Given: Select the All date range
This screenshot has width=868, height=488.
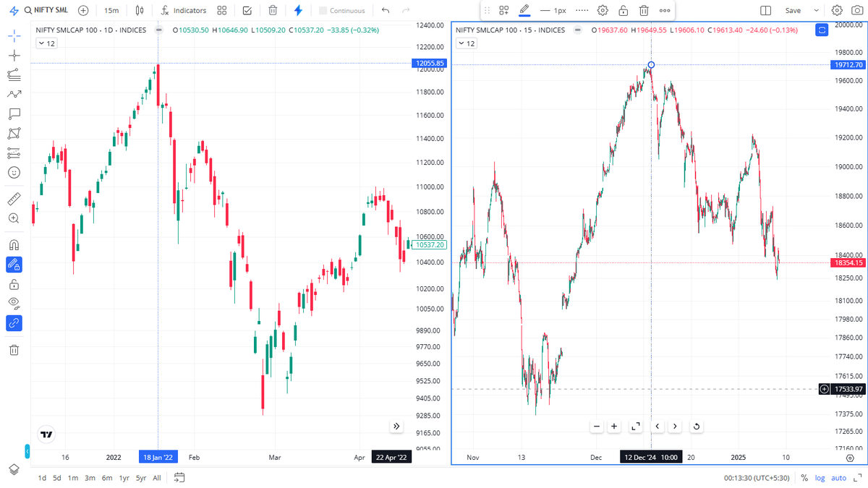Looking at the screenshot, I should (x=157, y=478).
